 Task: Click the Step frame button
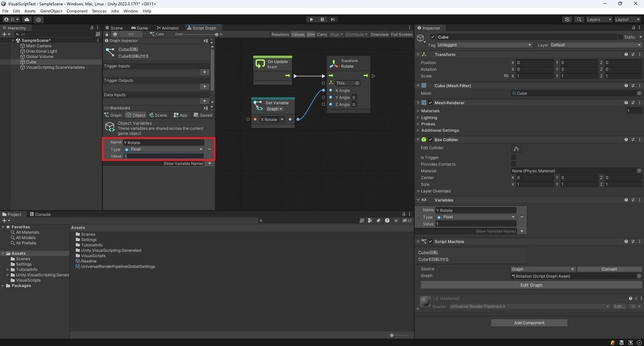pyautogui.click(x=333, y=19)
